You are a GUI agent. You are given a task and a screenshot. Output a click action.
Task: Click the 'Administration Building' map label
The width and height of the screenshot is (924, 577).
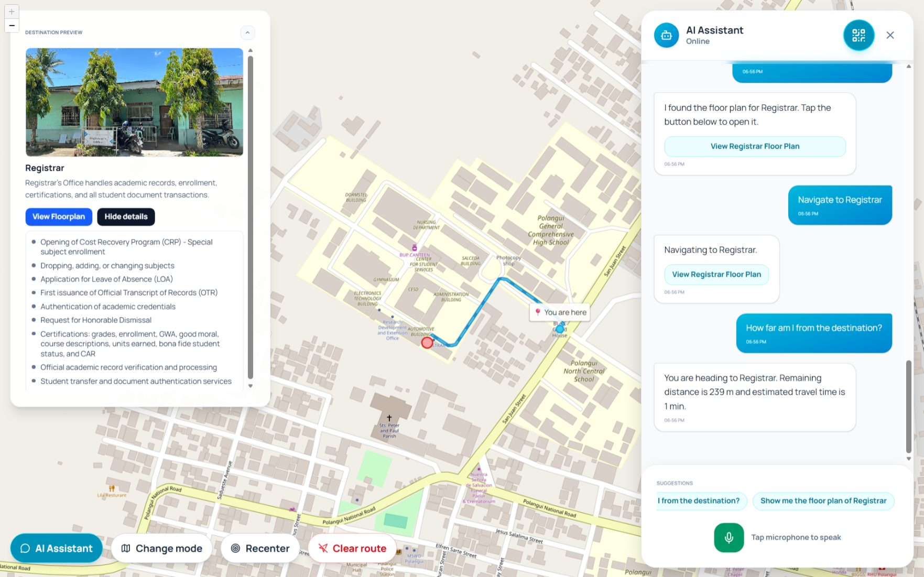coord(451,297)
